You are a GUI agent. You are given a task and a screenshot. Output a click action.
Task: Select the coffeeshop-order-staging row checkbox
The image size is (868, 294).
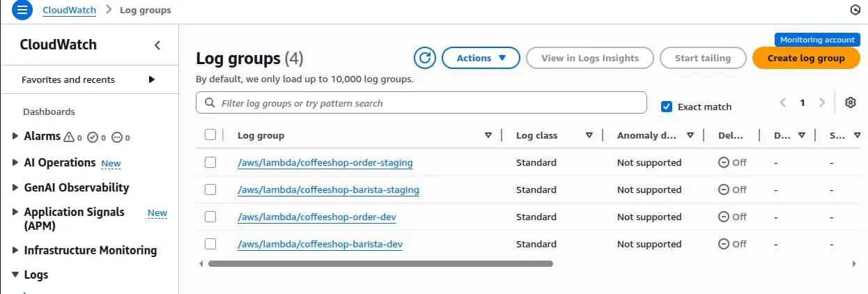[210, 162]
